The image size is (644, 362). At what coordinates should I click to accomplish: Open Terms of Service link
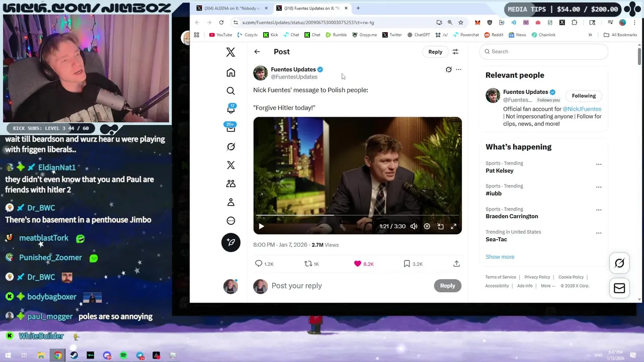pos(501,277)
